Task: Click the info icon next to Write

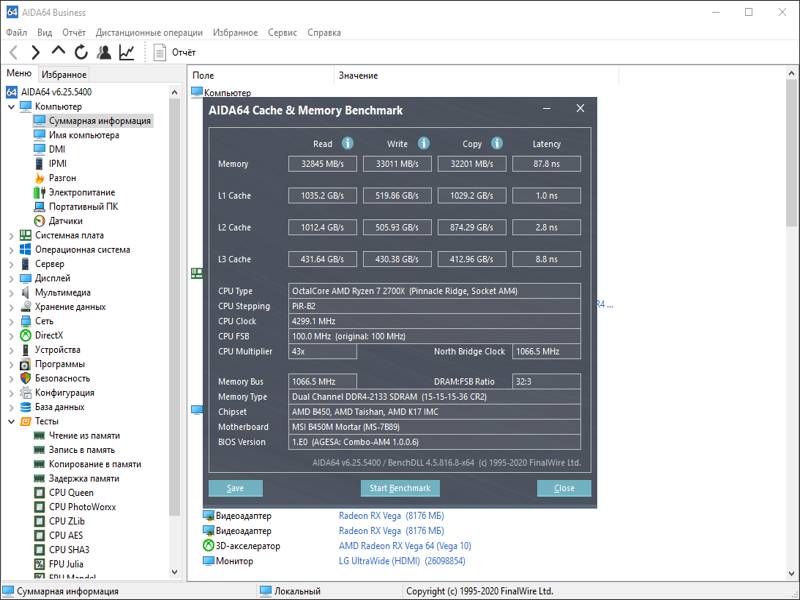Action: tap(423, 143)
